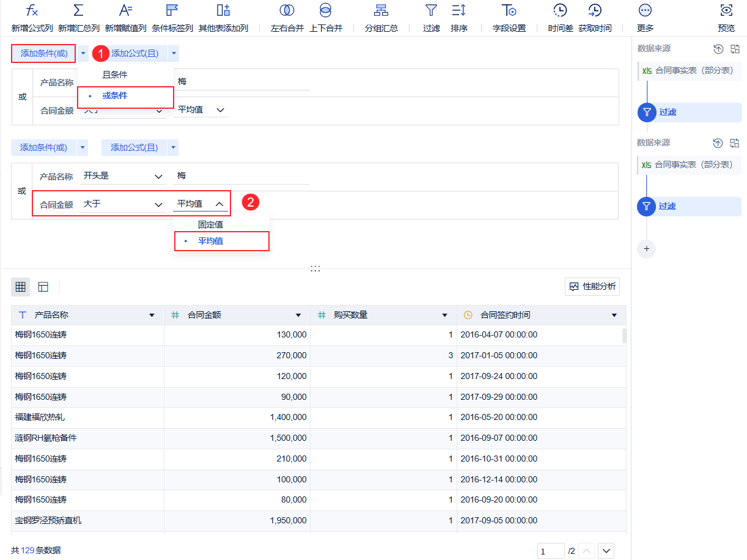Click the 过滤 funnel icon in toolbar
Image resolution: width=747 pixels, height=560 pixels.
point(432,10)
